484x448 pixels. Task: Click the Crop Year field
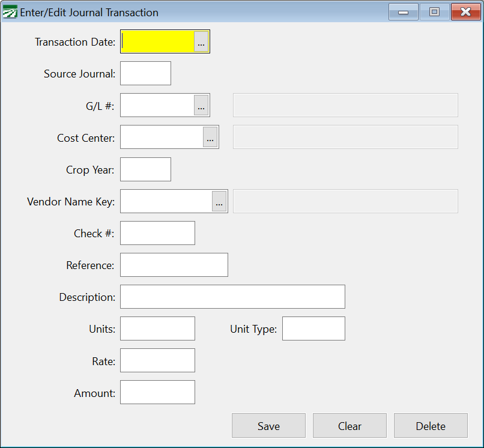[x=145, y=169]
